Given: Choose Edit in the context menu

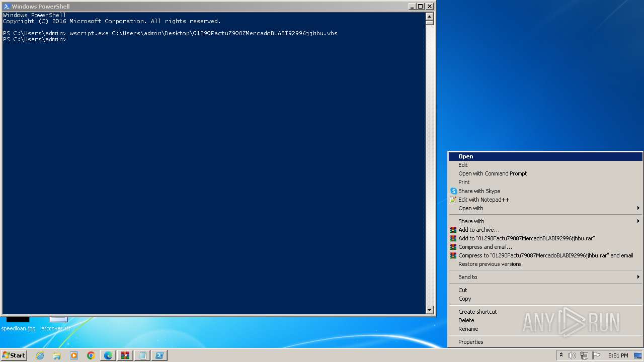Looking at the screenshot, I should [x=545, y=165].
